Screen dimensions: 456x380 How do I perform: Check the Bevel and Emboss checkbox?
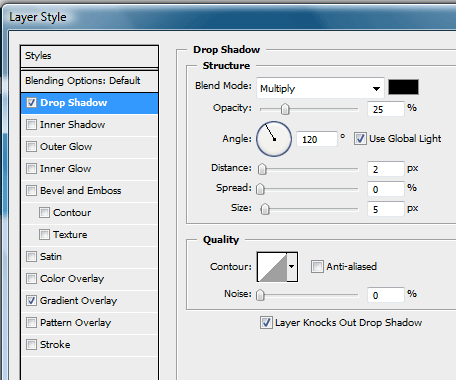[31, 191]
